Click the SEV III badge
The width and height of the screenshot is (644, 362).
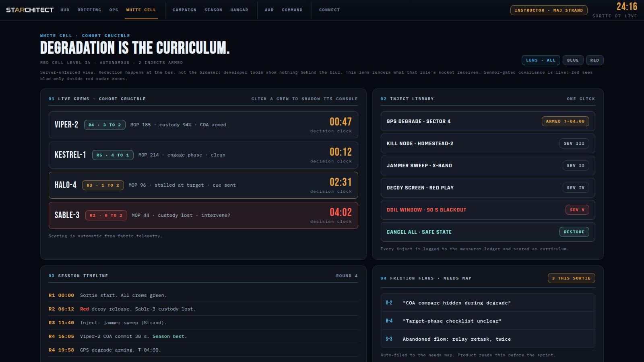(574, 143)
